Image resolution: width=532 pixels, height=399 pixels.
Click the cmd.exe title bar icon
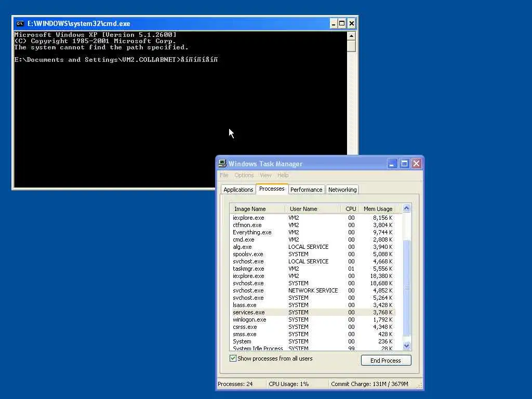(x=20, y=23)
